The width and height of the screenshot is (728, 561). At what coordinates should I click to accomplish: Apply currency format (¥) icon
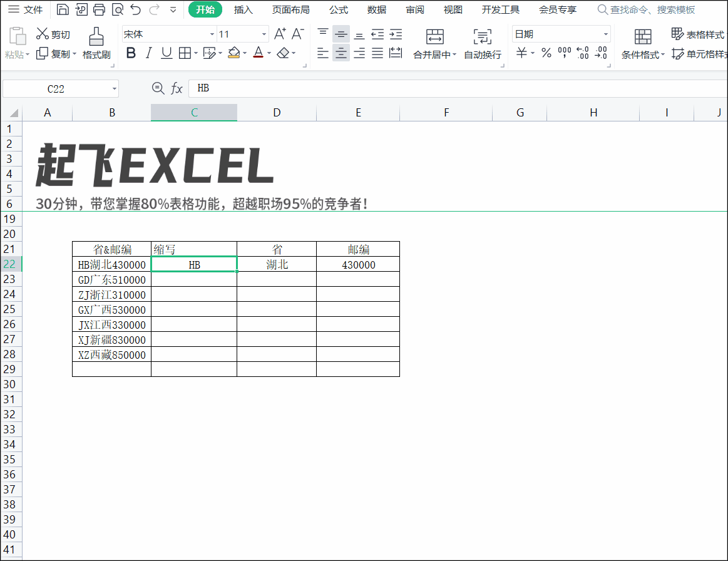[521, 53]
